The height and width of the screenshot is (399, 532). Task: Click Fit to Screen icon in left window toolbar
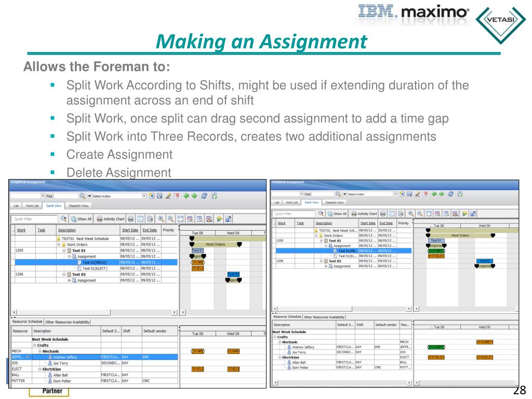click(x=180, y=219)
